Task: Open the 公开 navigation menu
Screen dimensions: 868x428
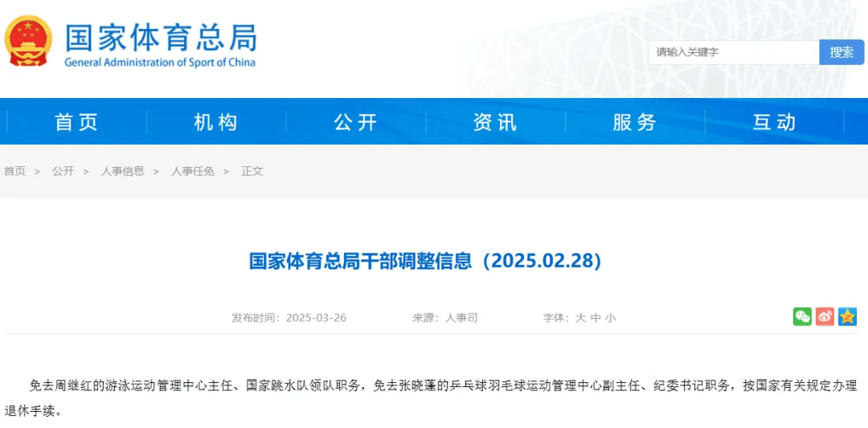Action: click(x=355, y=121)
